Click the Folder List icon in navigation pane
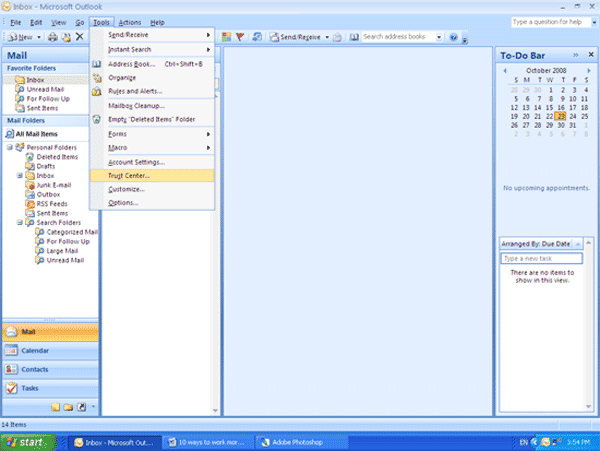This screenshot has height=451, width=600. coord(68,407)
